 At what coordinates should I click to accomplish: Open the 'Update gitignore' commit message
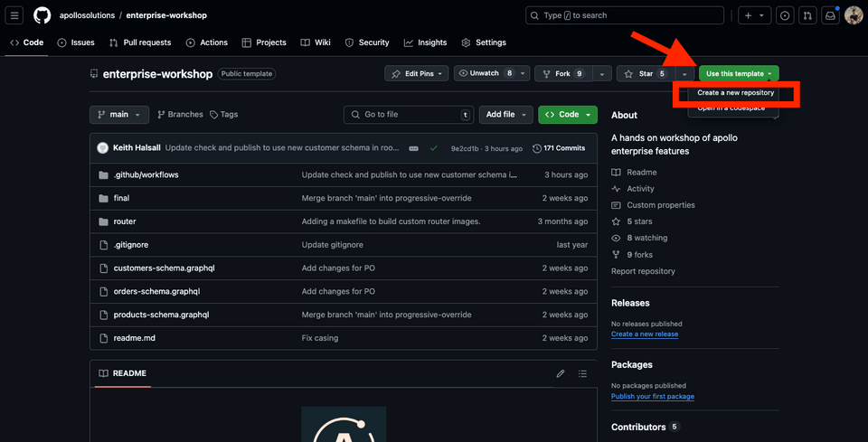(332, 245)
